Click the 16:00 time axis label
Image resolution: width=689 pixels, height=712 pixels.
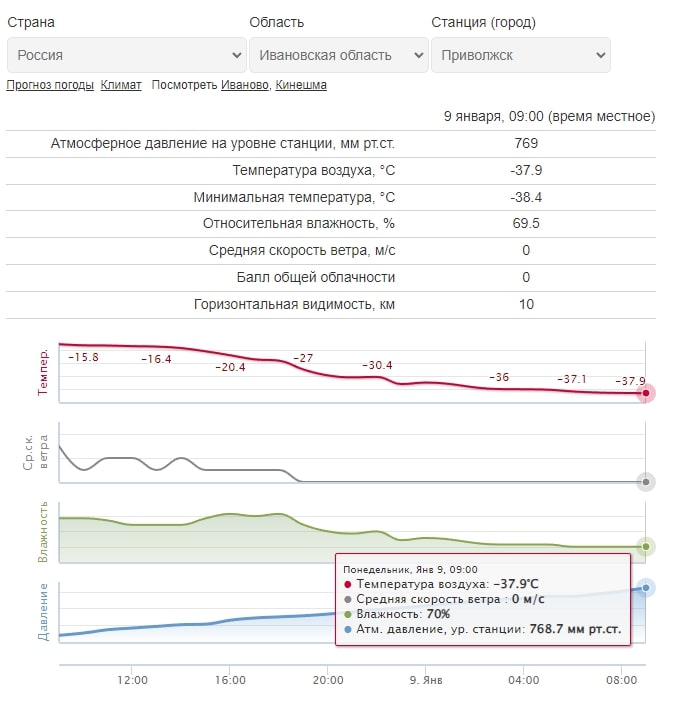(x=230, y=680)
